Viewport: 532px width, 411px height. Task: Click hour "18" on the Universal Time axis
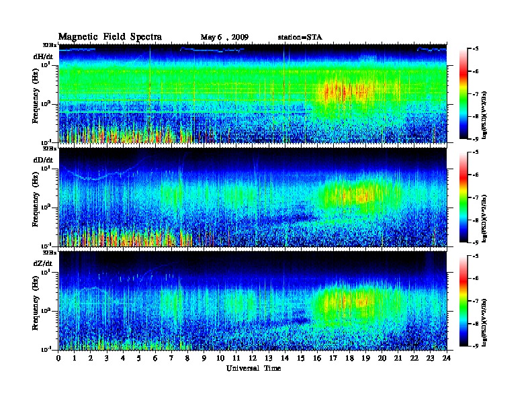click(349, 358)
